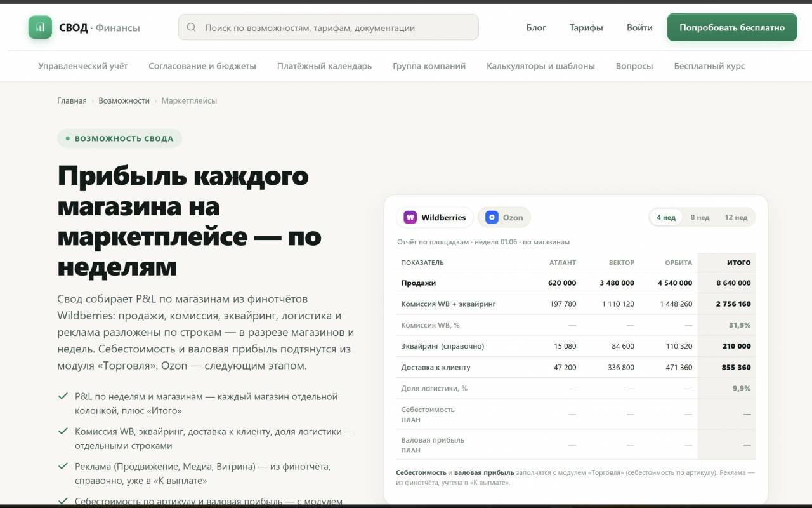Screen dimensions: 812x508
Task: Click the purple Wildberries W icon
Action: (x=410, y=217)
